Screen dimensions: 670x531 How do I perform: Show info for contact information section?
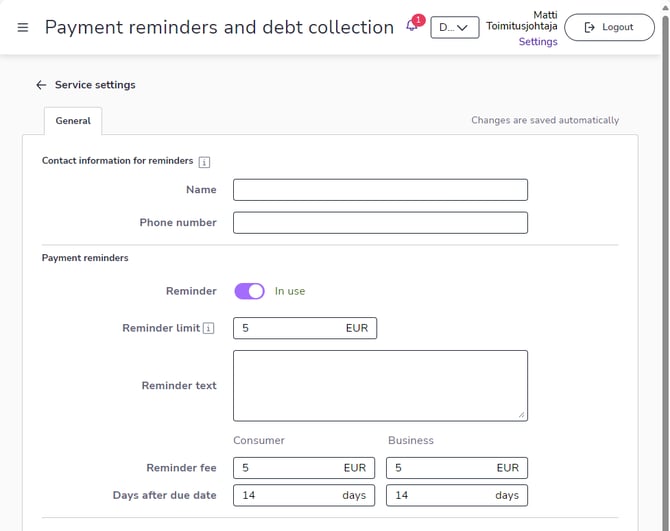(204, 161)
